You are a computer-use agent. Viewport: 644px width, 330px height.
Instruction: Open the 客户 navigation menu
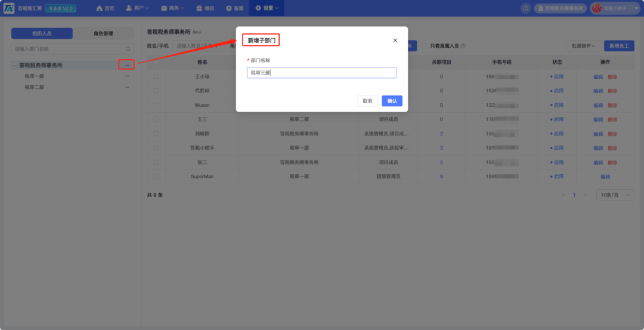pos(137,8)
